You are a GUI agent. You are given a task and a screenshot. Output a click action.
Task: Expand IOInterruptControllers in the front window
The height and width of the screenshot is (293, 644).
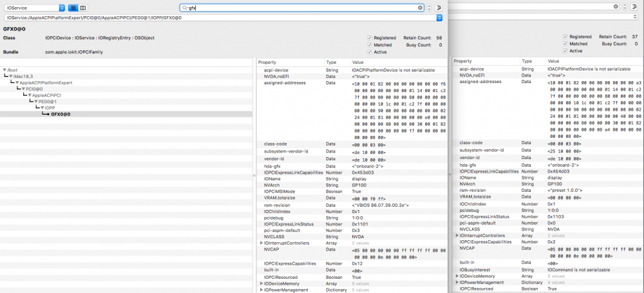coord(261,243)
